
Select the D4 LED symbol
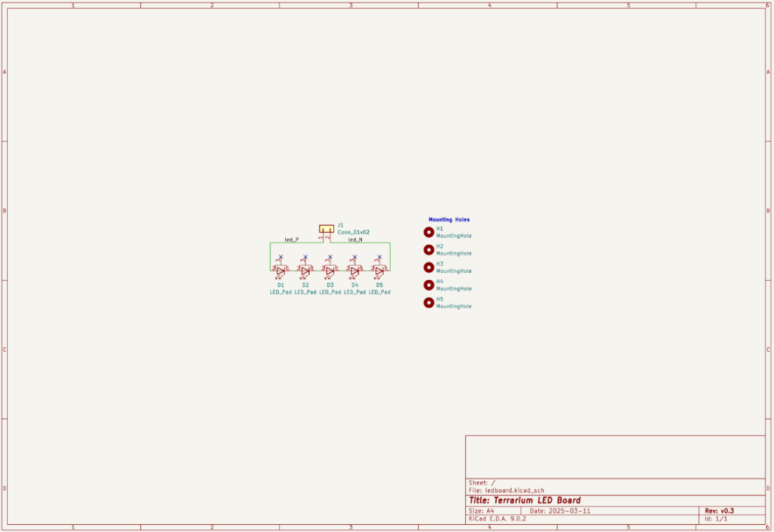coord(355,271)
